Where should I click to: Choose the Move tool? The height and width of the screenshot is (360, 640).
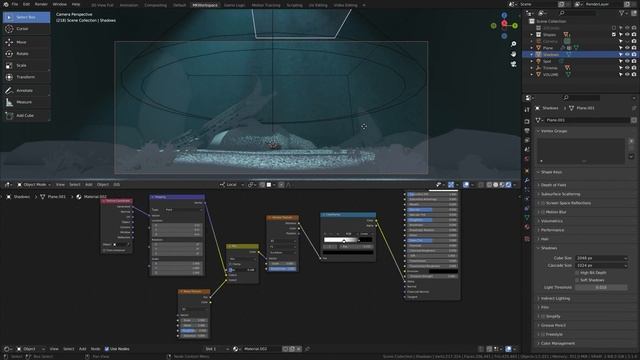(27, 42)
